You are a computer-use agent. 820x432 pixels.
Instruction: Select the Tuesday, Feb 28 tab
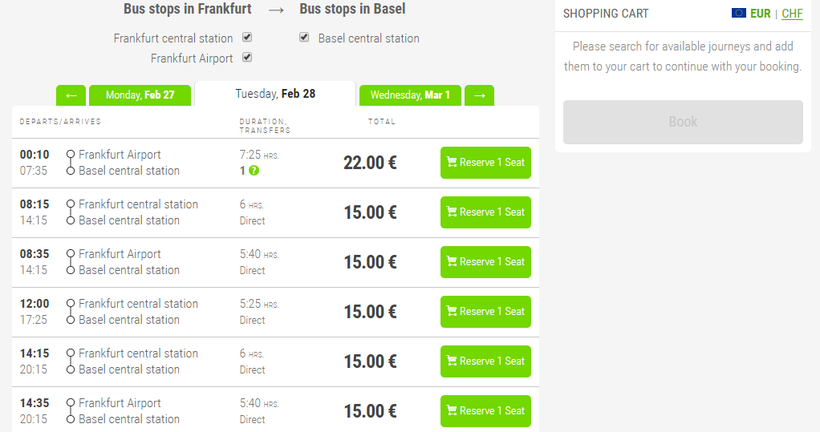coord(275,94)
